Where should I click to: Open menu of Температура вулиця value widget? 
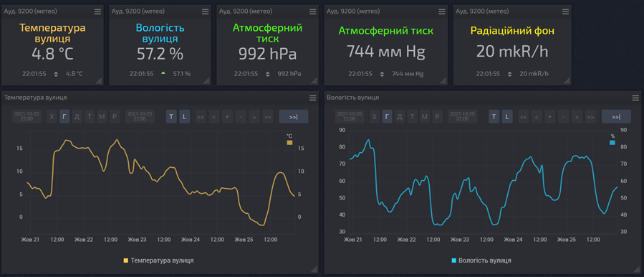coord(97,12)
